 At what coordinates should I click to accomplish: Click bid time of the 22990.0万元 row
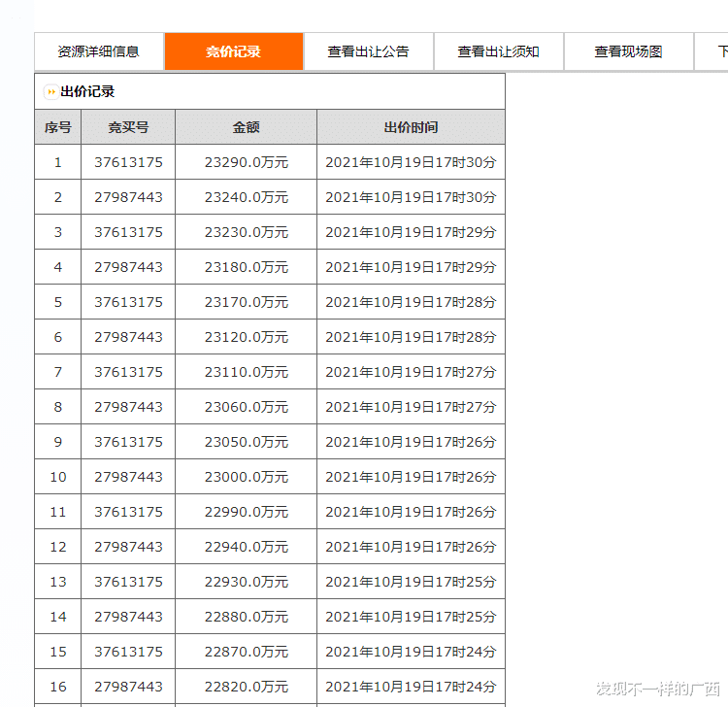[411, 512]
